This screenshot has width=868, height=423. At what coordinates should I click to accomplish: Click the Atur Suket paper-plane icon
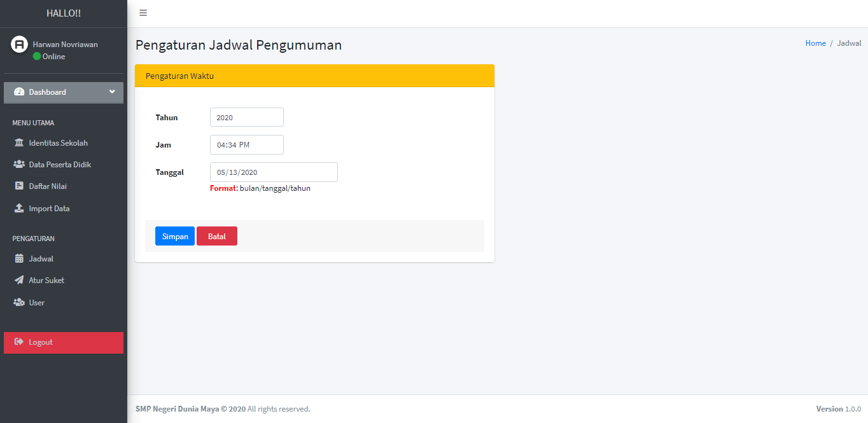[19, 281]
